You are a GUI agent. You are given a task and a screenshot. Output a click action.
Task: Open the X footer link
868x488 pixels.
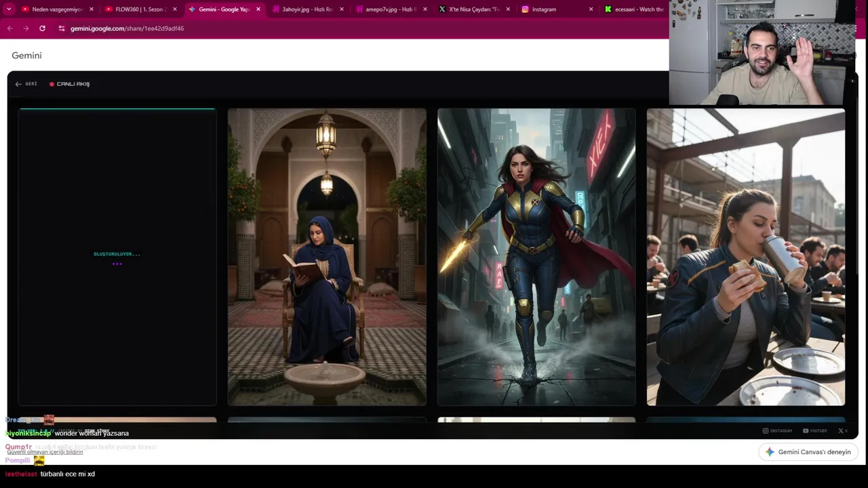843,430
